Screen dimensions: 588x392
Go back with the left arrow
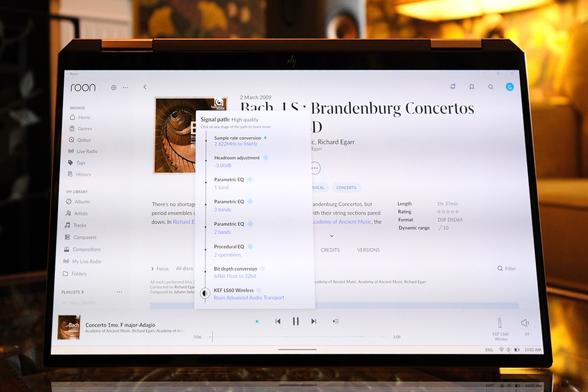coord(145,87)
